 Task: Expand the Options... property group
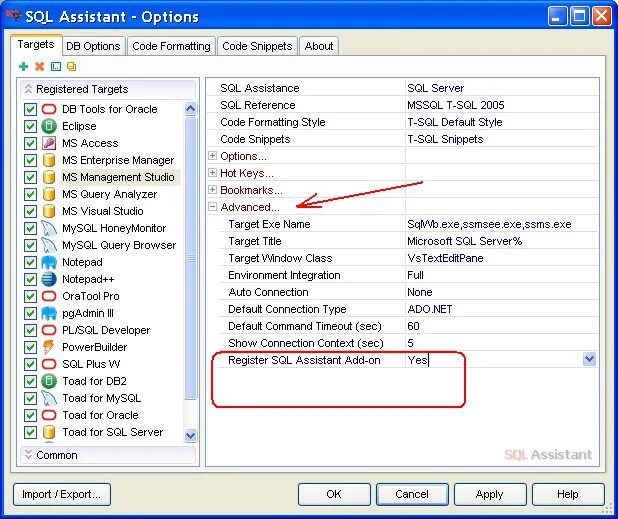click(x=212, y=156)
